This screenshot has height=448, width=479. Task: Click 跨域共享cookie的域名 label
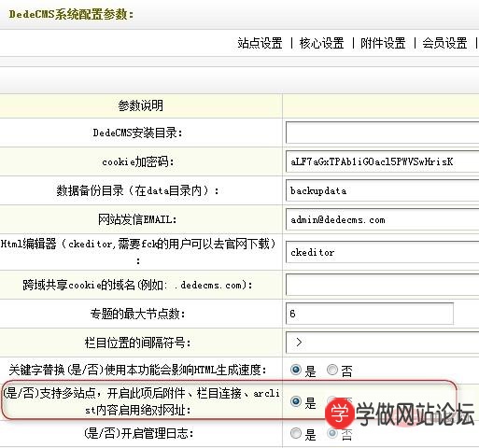(x=137, y=285)
